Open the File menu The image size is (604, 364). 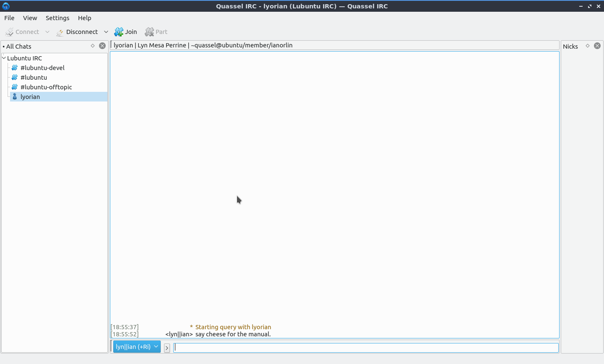[9, 18]
